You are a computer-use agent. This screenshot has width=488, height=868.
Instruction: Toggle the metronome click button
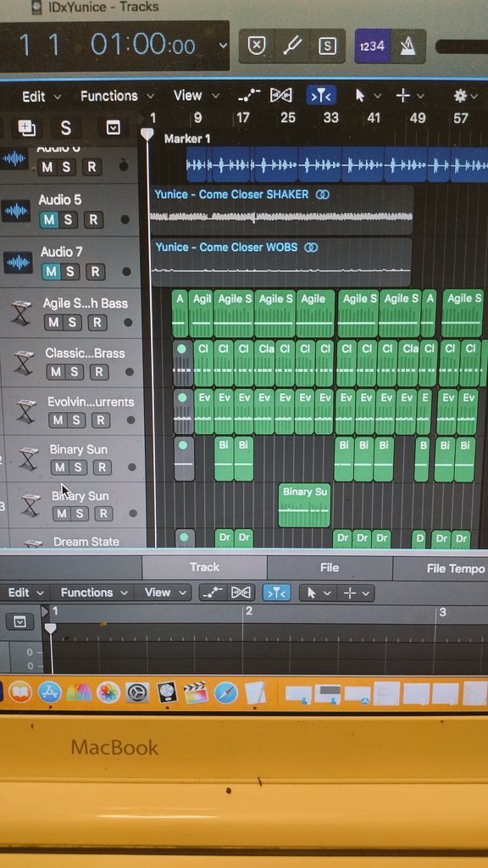(x=408, y=47)
